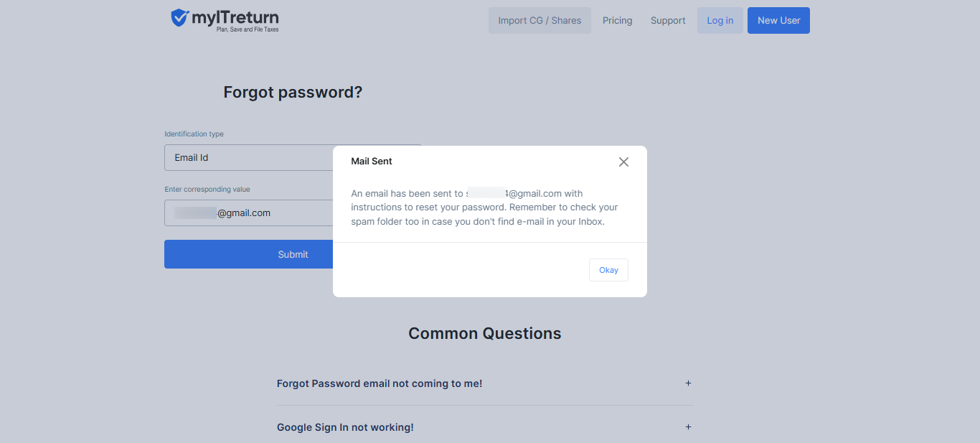Screen dimensions: 980x443
Task: Confirm the dialog with Okay button
Action: click(608, 270)
